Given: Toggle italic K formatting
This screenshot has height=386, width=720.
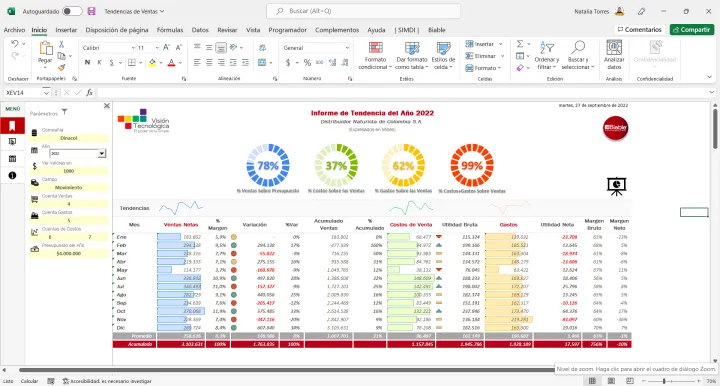Looking at the screenshot, I should click(99, 62).
